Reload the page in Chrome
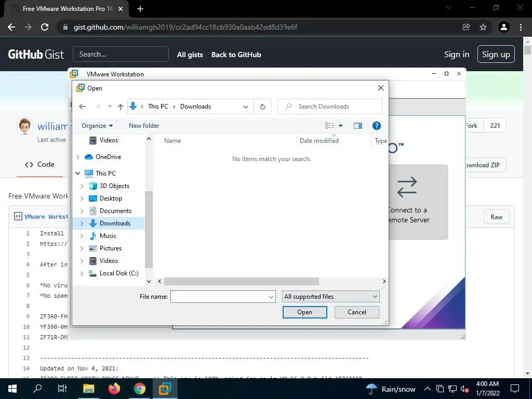This screenshot has height=399, width=532. tap(45, 27)
